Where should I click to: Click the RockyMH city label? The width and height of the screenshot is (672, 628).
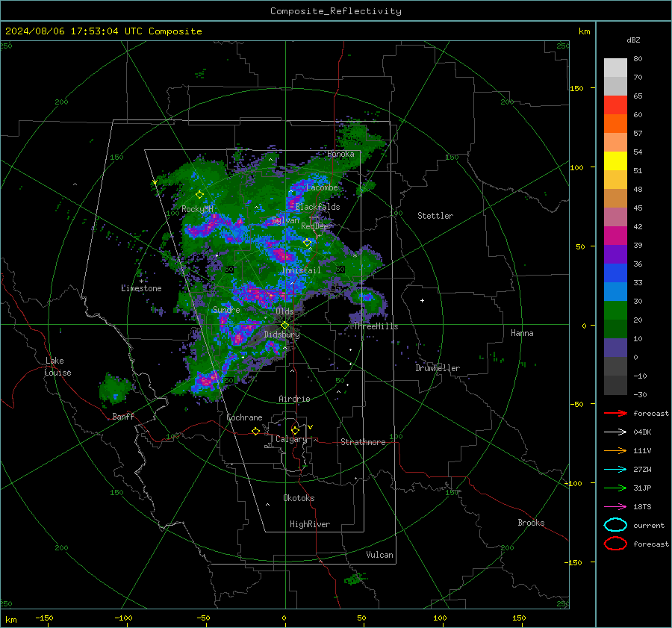pyautogui.click(x=197, y=209)
